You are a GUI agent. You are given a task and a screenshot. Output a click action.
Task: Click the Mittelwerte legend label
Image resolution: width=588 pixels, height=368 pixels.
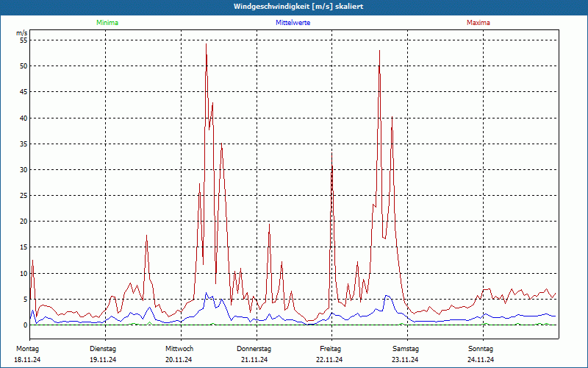click(x=293, y=23)
